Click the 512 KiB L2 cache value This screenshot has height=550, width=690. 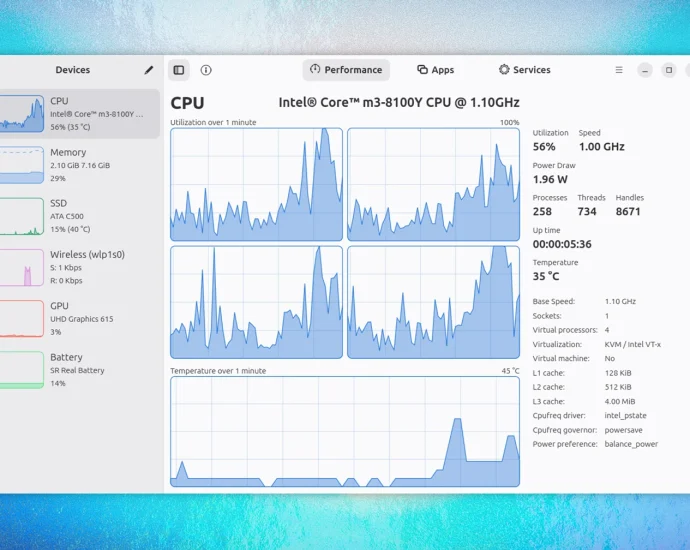[618, 387]
